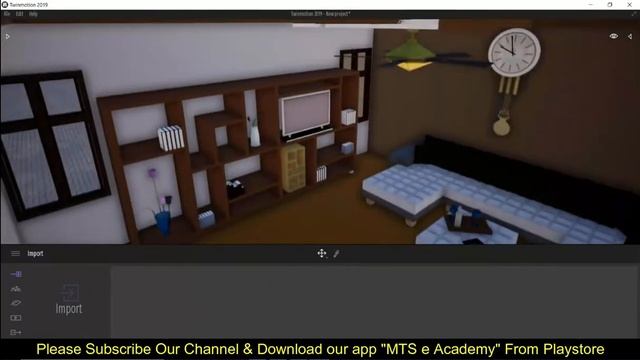This screenshot has width=640, height=360.
Task: Click the TV screen in the viewport
Action: [305, 113]
